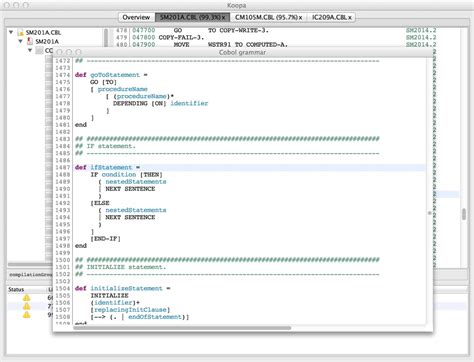Switch to the Overview tab

(x=136, y=17)
